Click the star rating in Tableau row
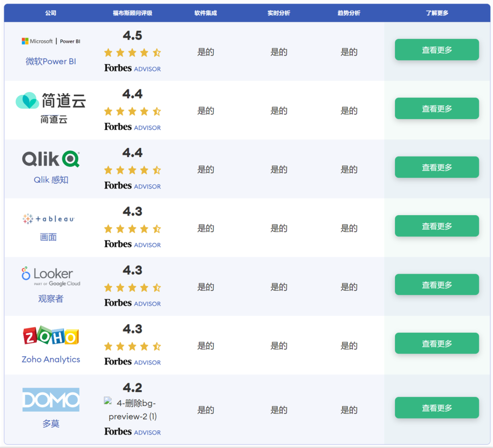The width and height of the screenshot is (493, 448). (x=132, y=229)
